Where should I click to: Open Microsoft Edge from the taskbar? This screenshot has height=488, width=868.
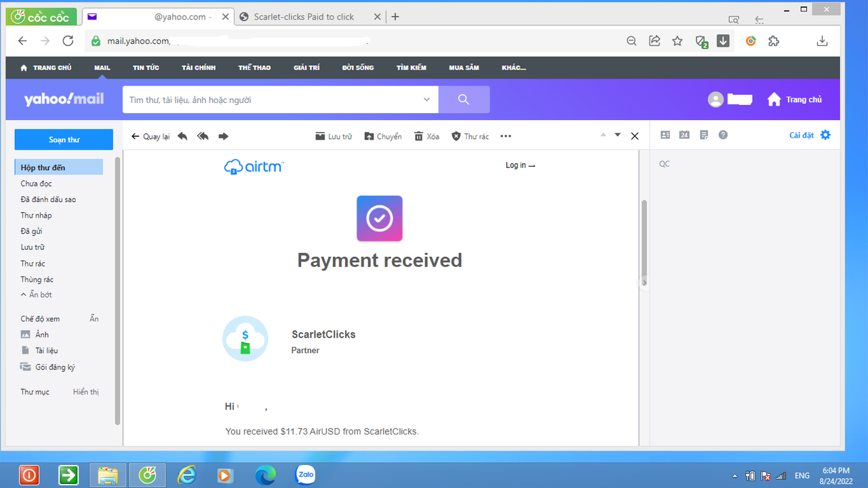point(265,475)
